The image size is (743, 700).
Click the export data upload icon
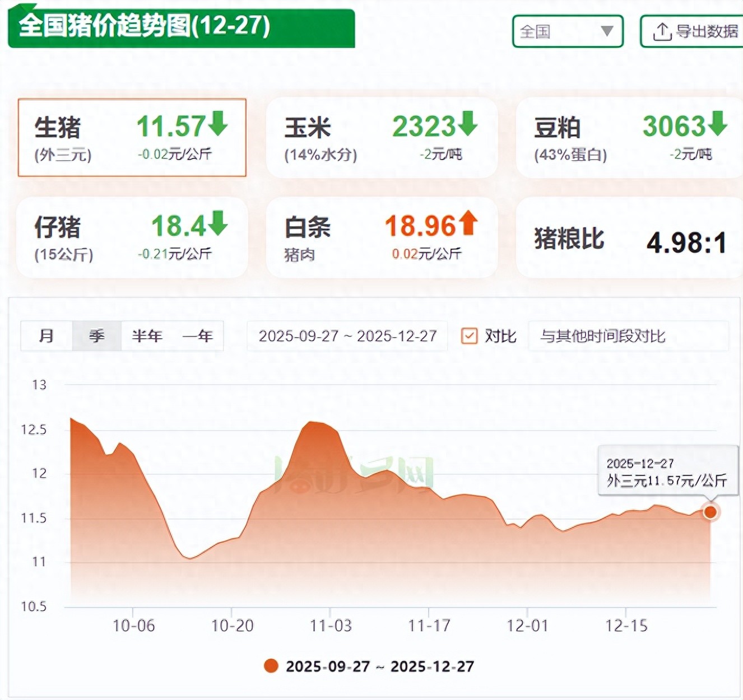point(662,32)
